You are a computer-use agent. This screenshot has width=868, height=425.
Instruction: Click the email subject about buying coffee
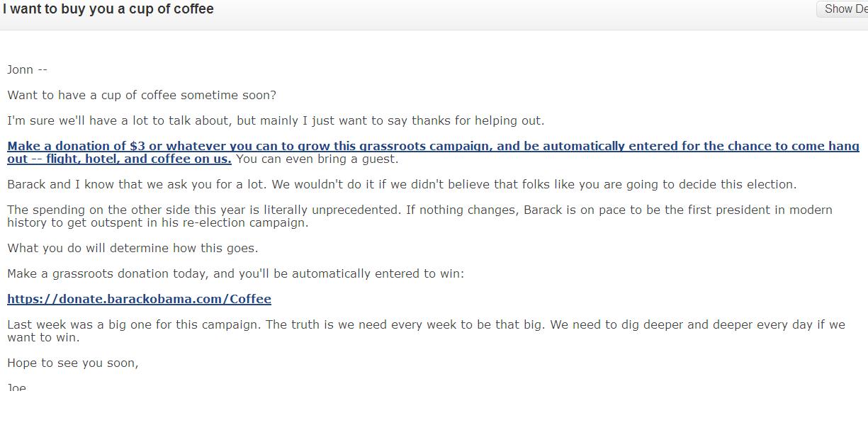(108, 9)
